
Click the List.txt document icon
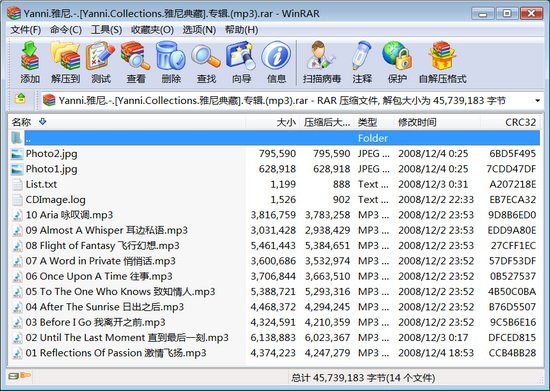pos(17,184)
